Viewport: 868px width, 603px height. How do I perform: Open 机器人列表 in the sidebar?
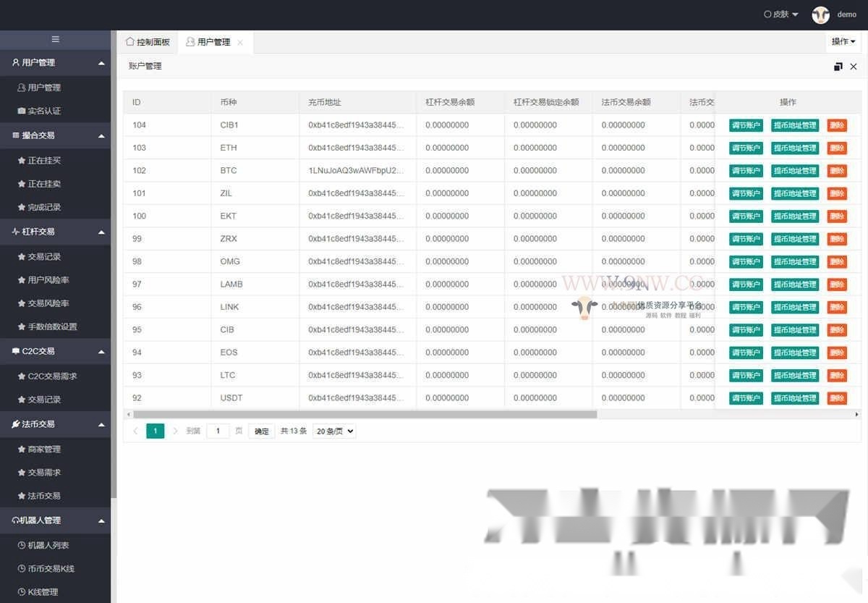point(48,545)
